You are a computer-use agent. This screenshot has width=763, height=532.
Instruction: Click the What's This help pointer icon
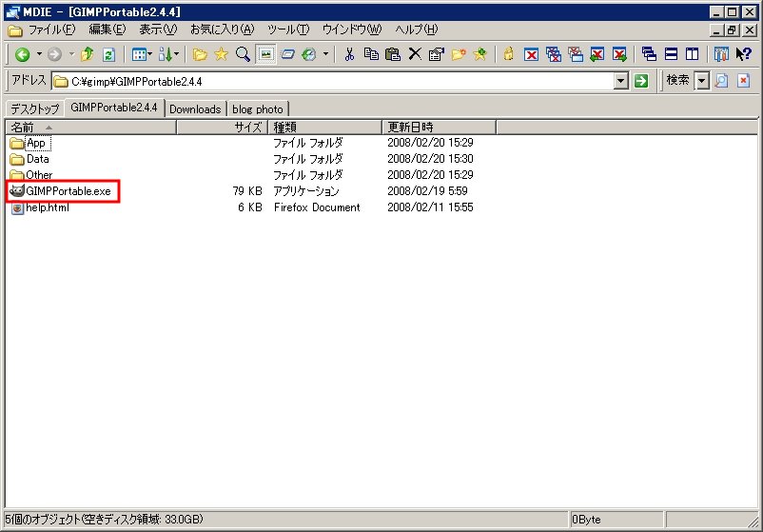click(744, 54)
